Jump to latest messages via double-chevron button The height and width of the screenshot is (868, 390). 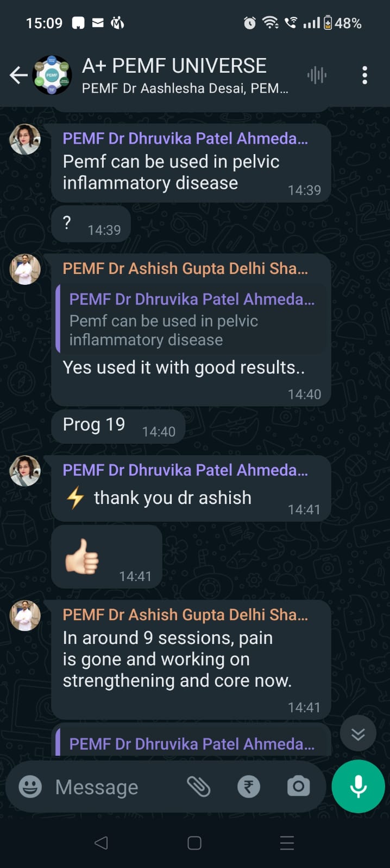pos(358,733)
